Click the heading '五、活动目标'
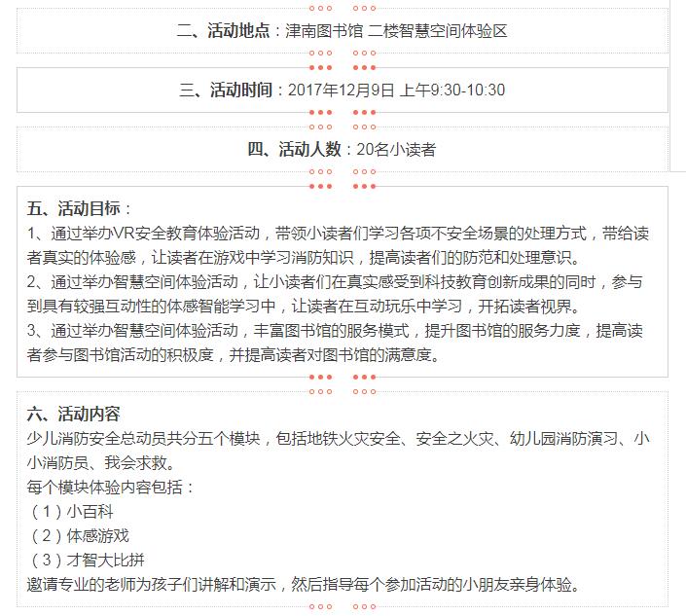 [74, 208]
